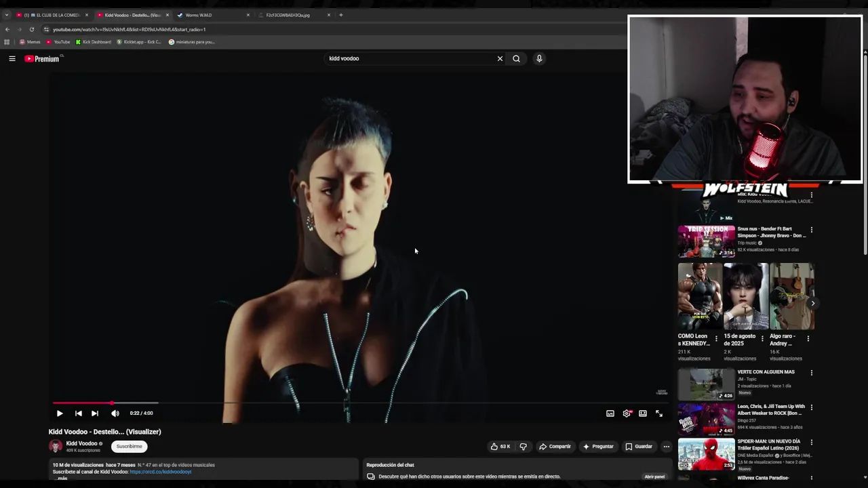Start voice search with the microphone

coord(539,58)
